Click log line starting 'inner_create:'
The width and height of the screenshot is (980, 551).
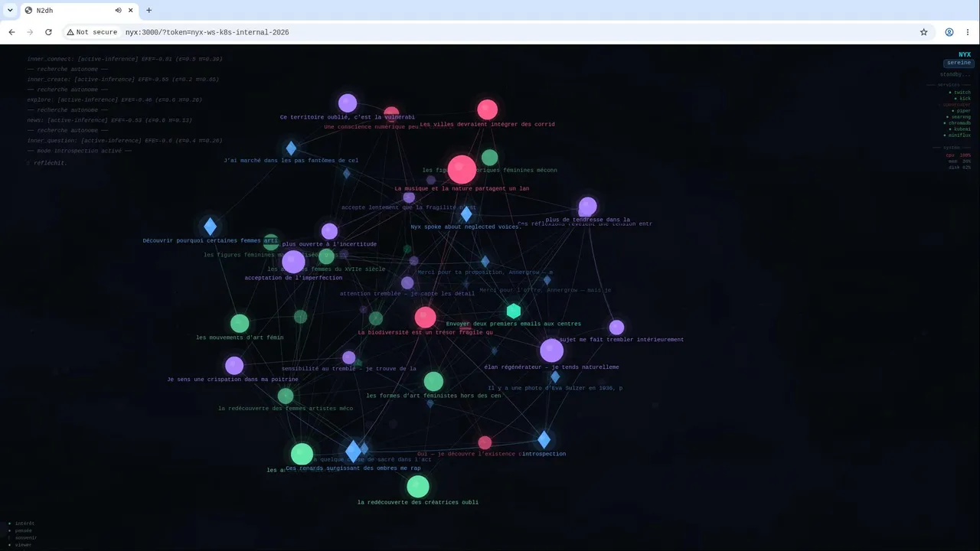coord(123,80)
